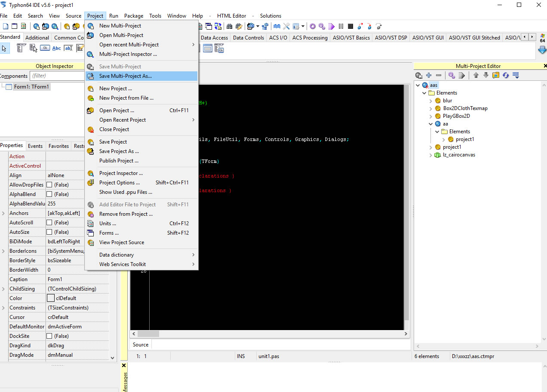This screenshot has height=392, width=547.
Task: Switch to the Events tab in Object Inspector
Action: click(x=35, y=146)
